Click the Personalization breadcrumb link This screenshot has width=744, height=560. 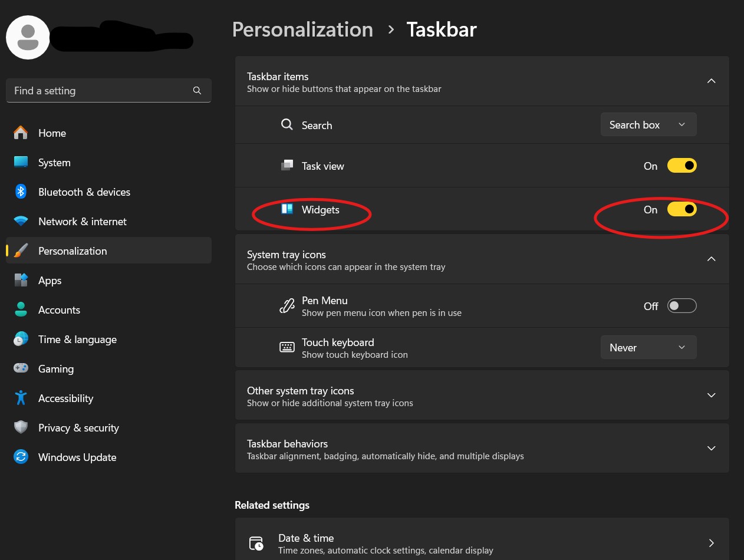[302, 29]
